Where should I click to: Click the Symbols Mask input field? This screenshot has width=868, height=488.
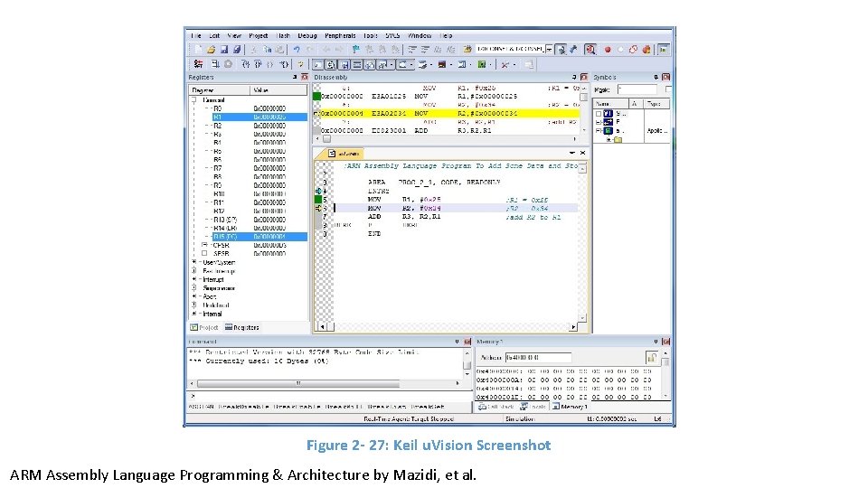637,89
